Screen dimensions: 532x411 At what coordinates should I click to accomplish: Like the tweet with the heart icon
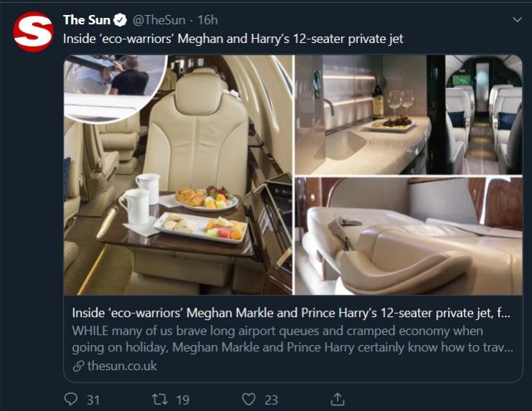tap(248, 399)
